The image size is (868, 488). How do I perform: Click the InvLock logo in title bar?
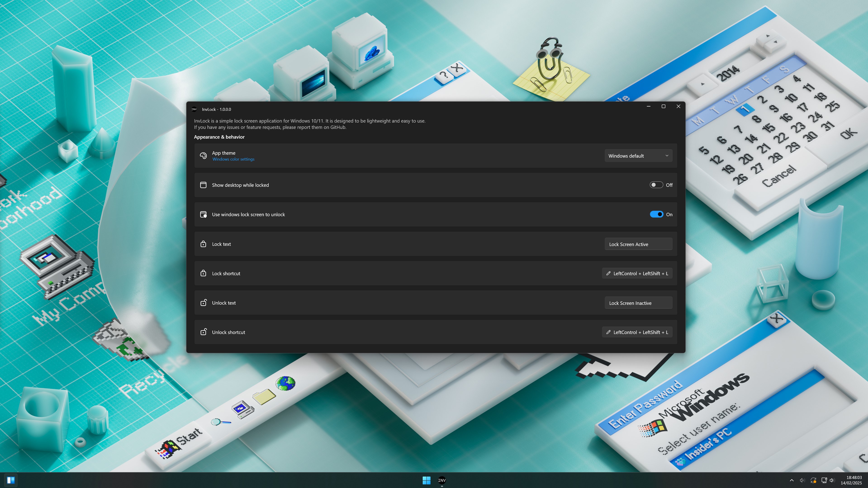click(194, 109)
